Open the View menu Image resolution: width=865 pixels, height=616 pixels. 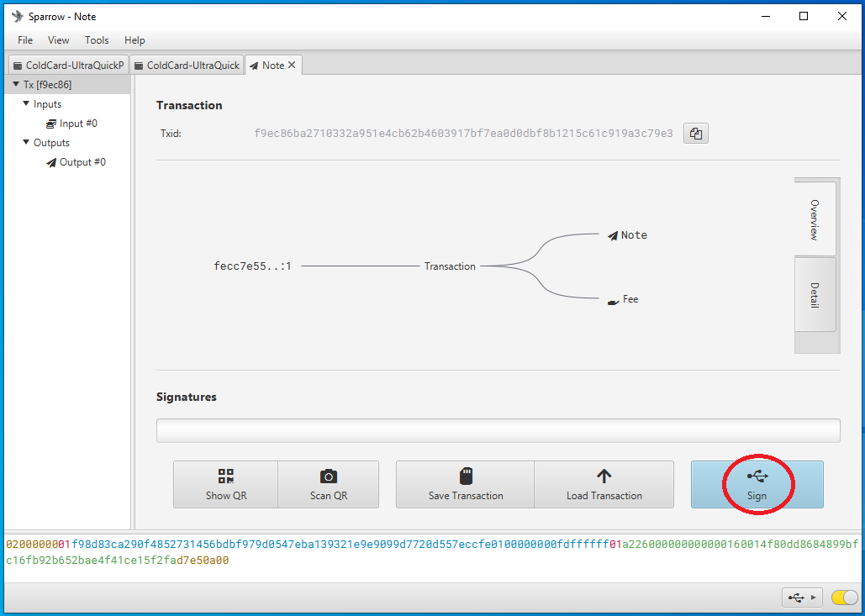[59, 40]
